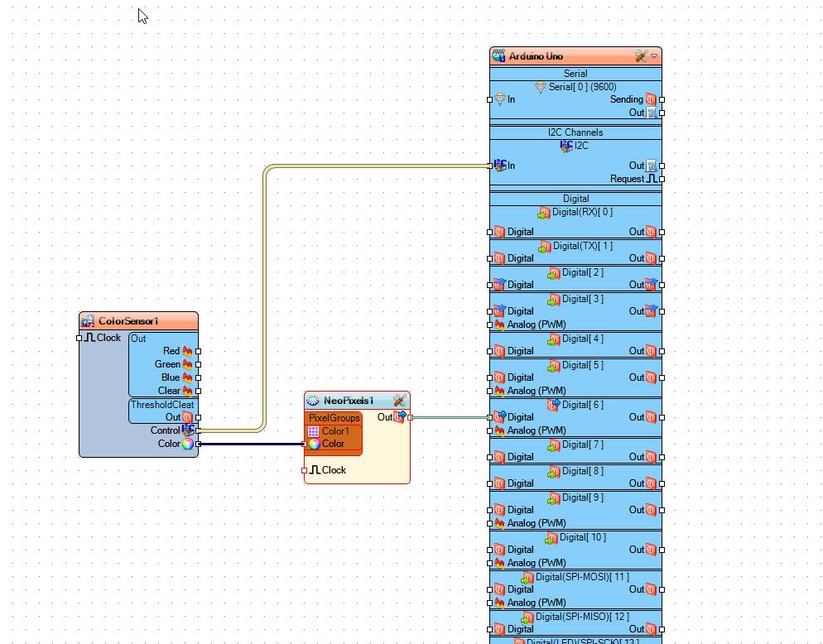Viewport: 823px width, 644px height.
Task: Click the NeoPixels1 Out pin icon
Action: pos(401,416)
